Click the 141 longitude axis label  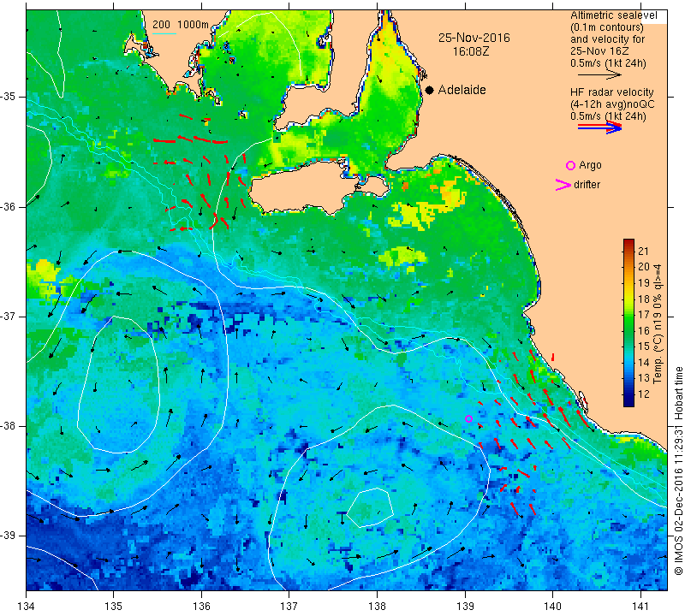[x=640, y=607]
